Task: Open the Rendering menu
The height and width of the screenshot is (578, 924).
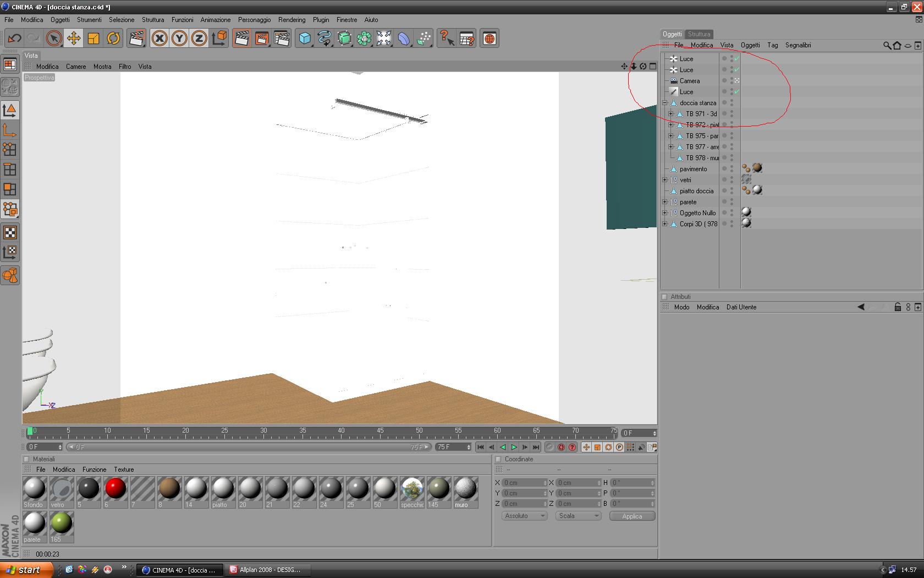Action: pyautogui.click(x=291, y=20)
